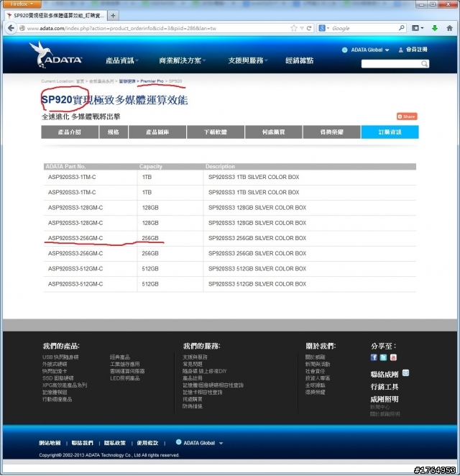Open footer link 隨身碟 線上修復DIY
The image size is (460, 476).
(205, 371)
